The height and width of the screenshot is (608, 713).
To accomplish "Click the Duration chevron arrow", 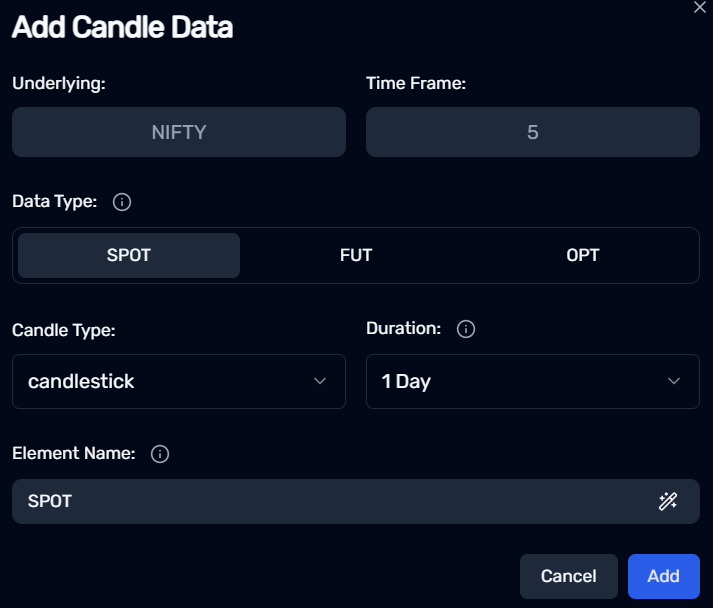I will click(674, 381).
